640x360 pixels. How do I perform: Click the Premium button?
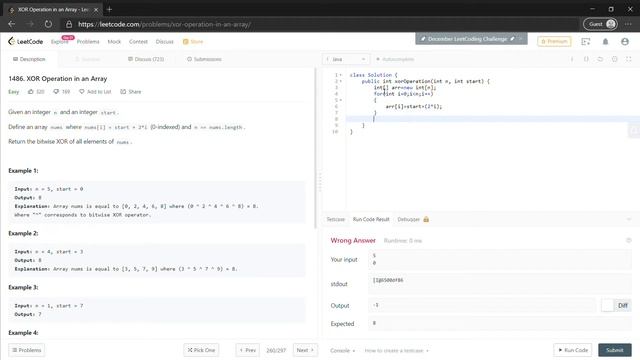[x=554, y=41]
